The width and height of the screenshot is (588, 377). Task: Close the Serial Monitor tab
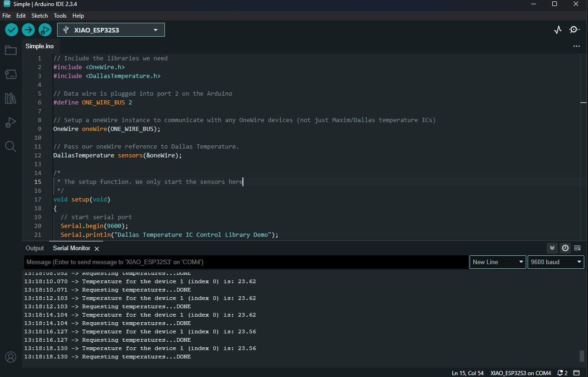click(x=97, y=249)
